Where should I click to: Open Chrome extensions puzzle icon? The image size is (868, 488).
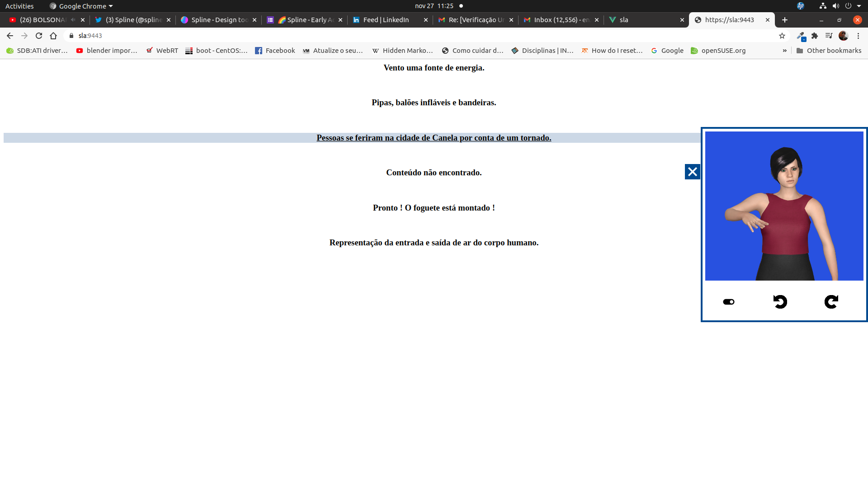pyautogui.click(x=815, y=36)
